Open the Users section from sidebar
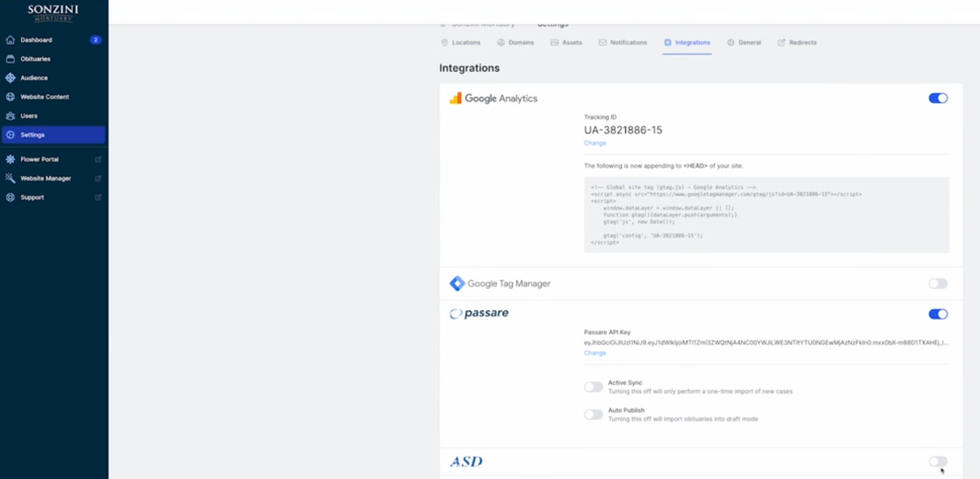Screen dimensions: 980x479 coord(28,115)
